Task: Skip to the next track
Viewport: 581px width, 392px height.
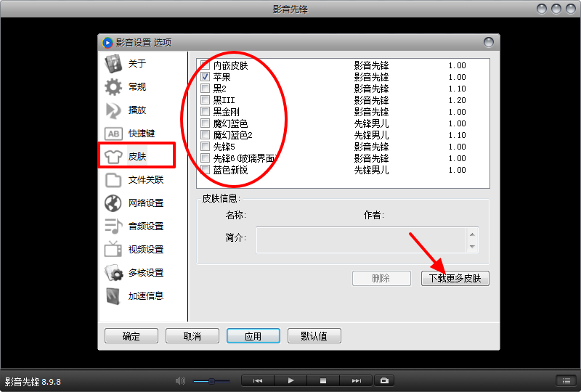Action: (356, 380)
